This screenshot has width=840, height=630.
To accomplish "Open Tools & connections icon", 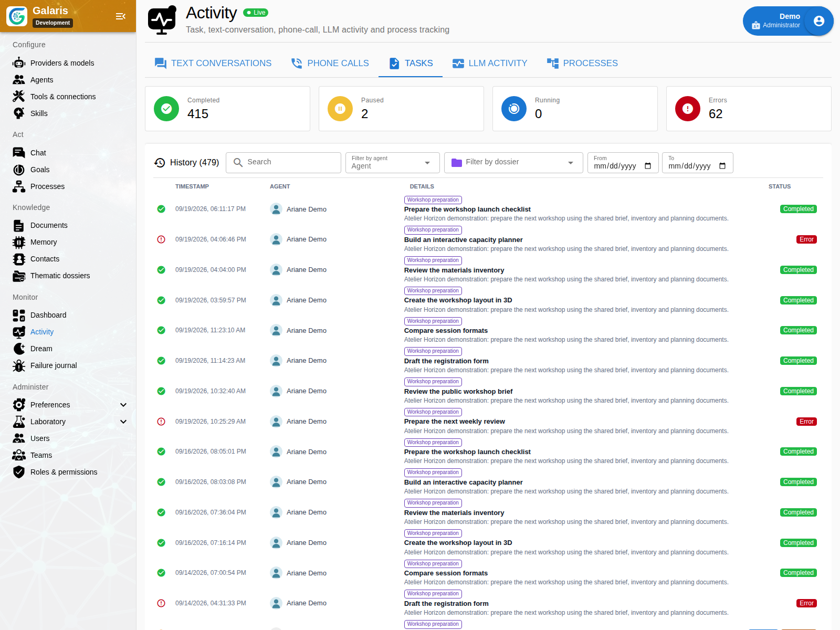I will (x=19, y=97).
